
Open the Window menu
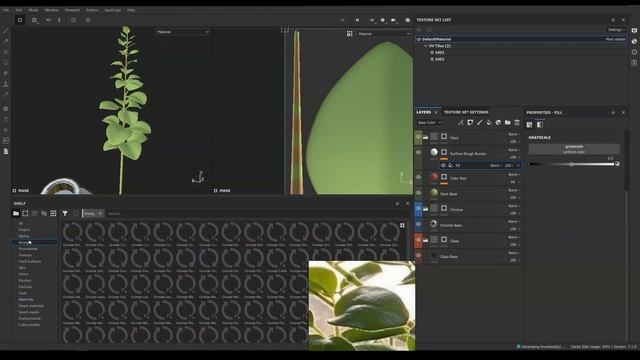pyautogui.click(x=51, y=10)
